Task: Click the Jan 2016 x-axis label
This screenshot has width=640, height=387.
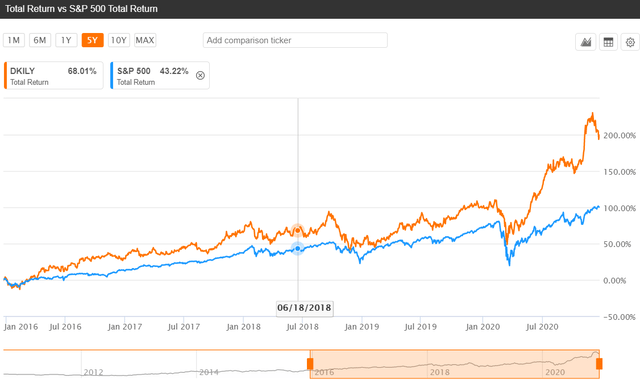Action: [21, 327]
